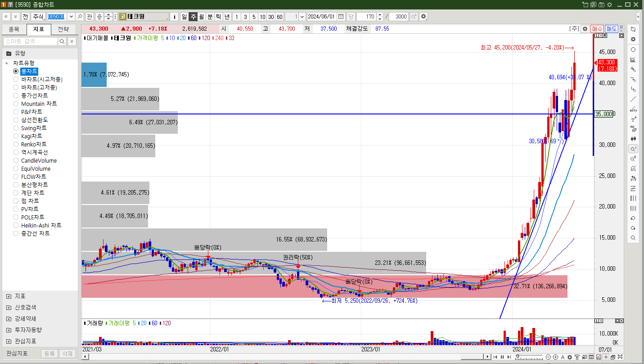Expand the 투자자동향 section
644x364 pixels.
click(x=9, y=330)
